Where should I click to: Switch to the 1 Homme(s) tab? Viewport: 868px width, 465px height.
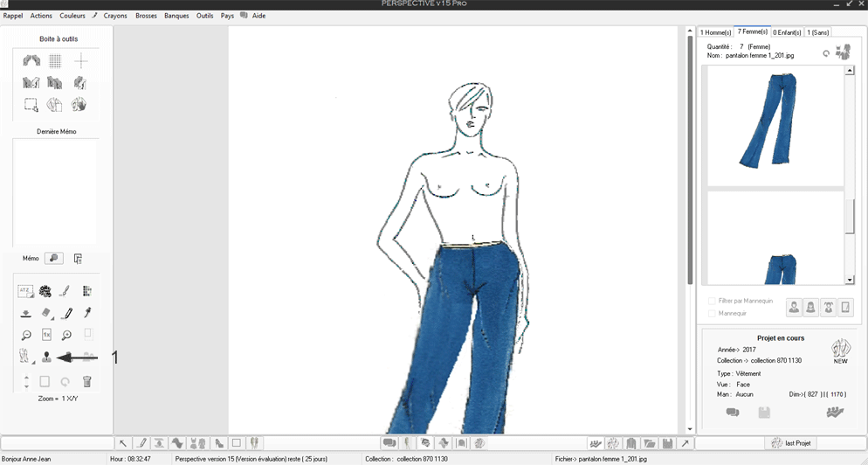[x=716, y=32]
